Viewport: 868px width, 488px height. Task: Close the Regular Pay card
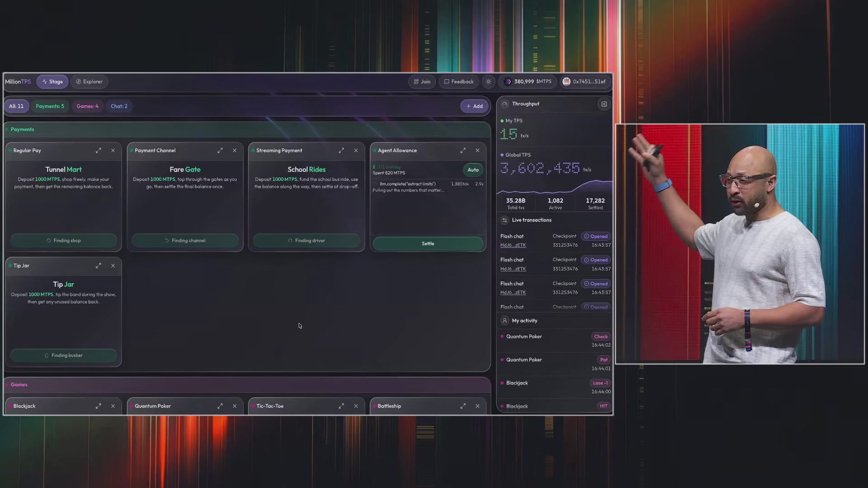point(113,150)
